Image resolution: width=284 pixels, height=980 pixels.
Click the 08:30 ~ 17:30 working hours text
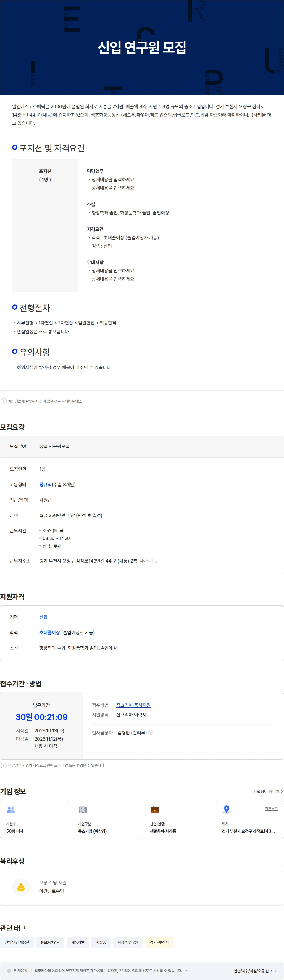[56, 538]
